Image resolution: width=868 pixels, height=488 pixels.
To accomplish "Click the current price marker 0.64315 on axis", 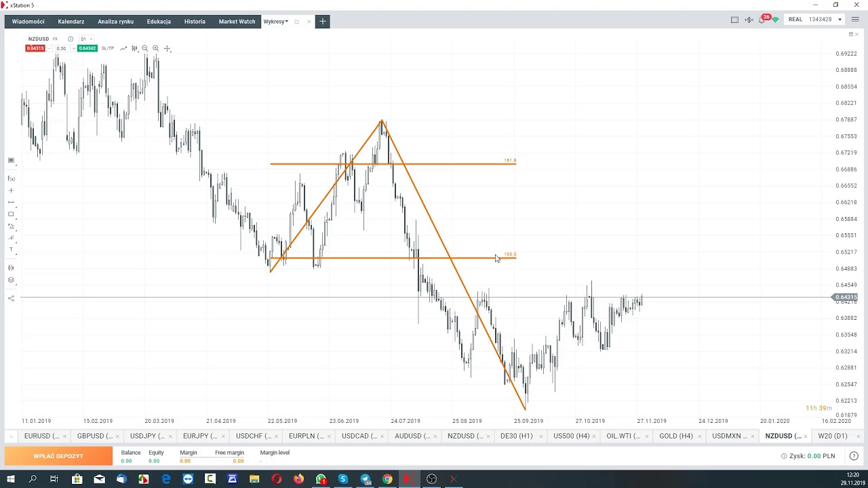I will [846, 298].
